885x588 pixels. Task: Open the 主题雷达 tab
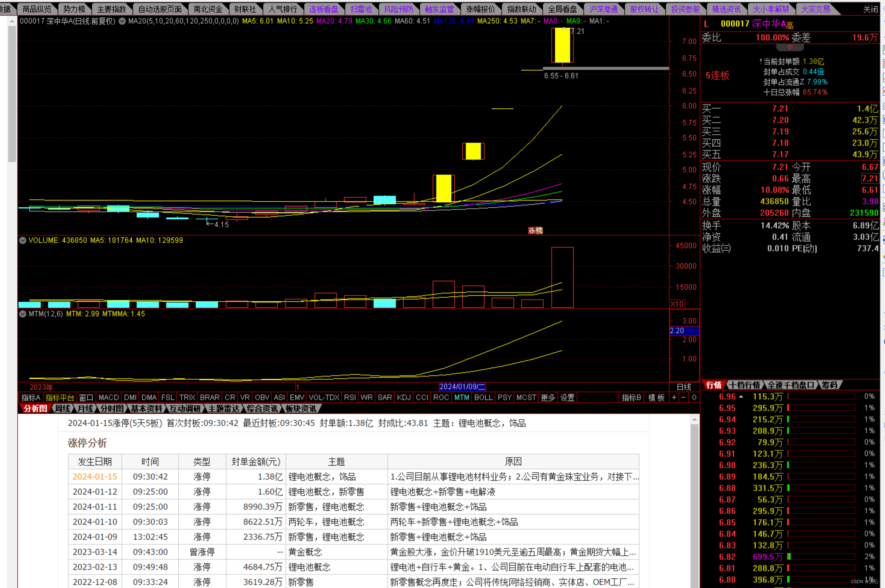(x=223, y=408)
